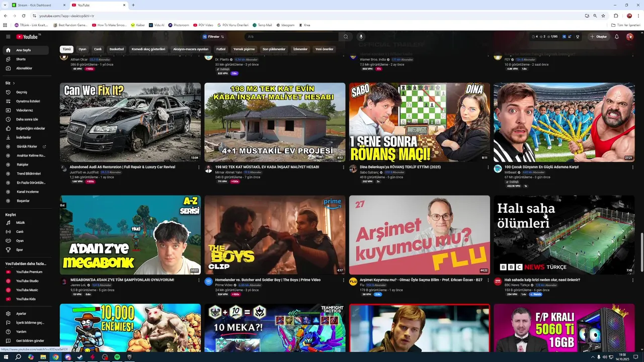Image resolution: width=644 pixels, height=362 pixels.
Task: Click the search magnifier button
Action: pos(346,37)
